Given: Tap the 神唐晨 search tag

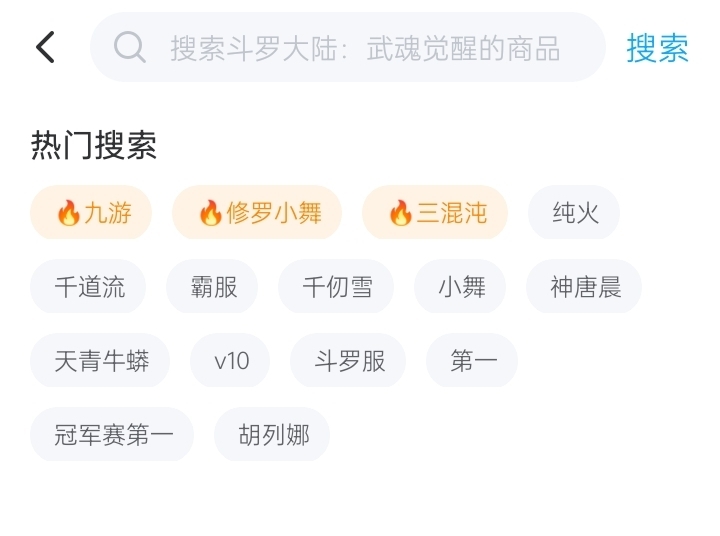Looking at the screenshot, I should point(584,287).
